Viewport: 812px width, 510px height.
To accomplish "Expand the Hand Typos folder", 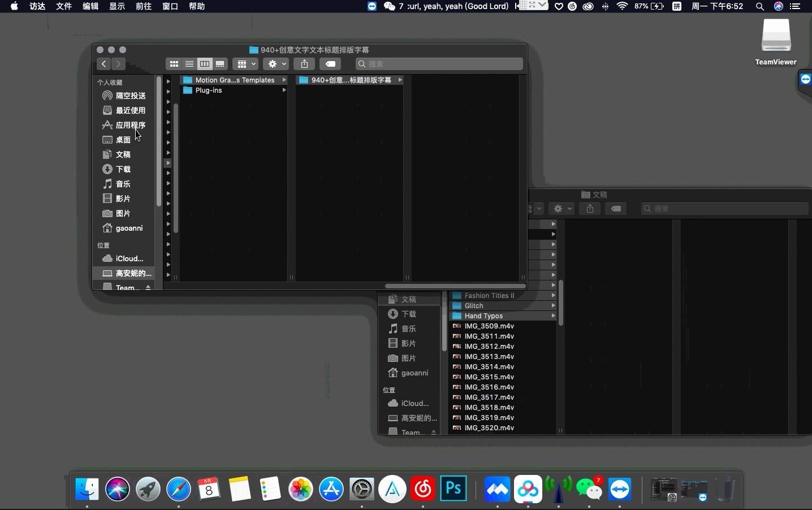I will [x=552, y=316].
